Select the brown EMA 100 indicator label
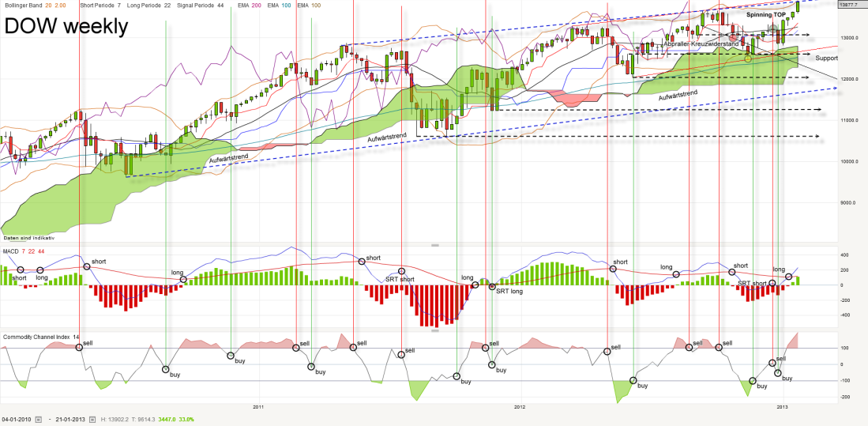 (307, 5)
